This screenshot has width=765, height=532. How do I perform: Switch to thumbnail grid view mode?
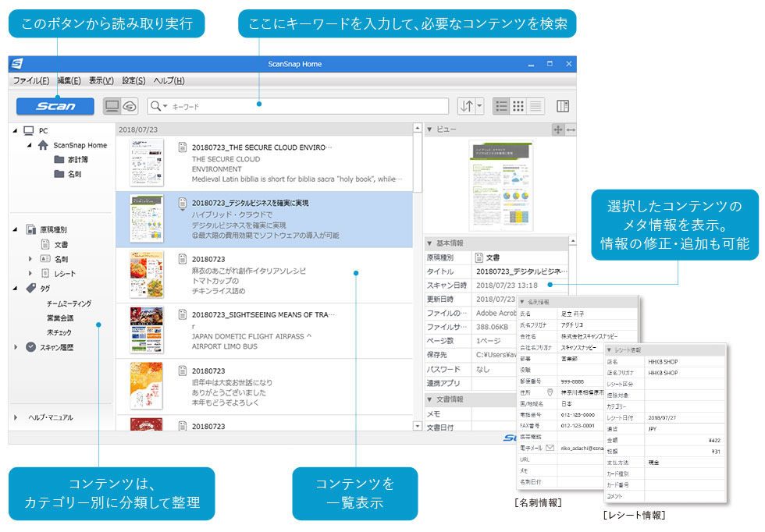518,106
